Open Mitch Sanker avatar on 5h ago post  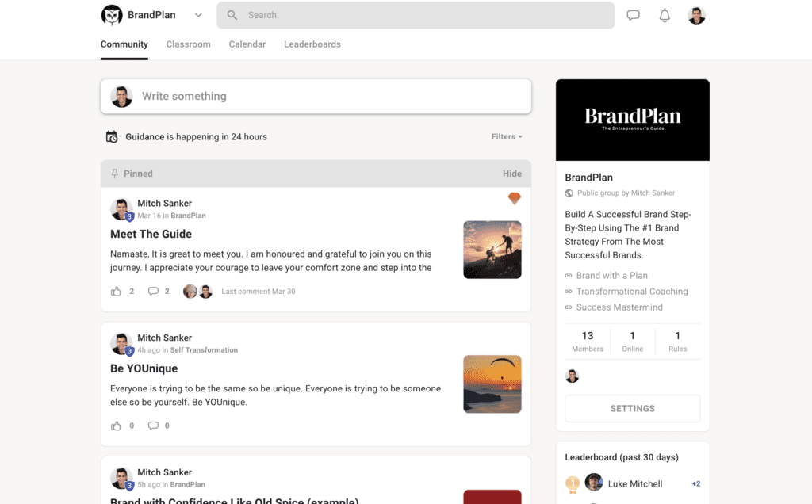(121, 478)
